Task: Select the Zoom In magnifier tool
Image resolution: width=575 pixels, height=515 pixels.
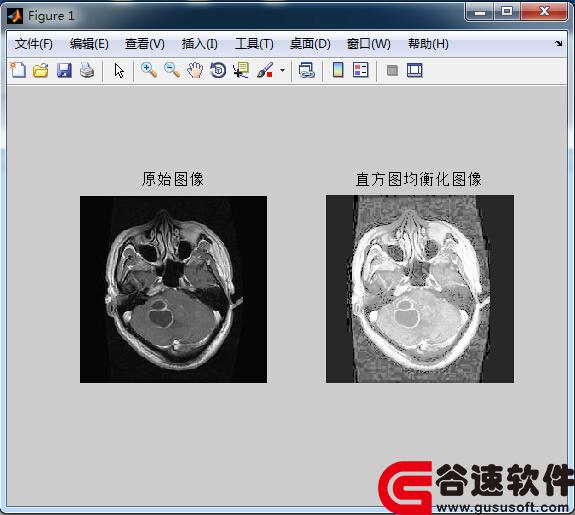Action: click(149, 70)
